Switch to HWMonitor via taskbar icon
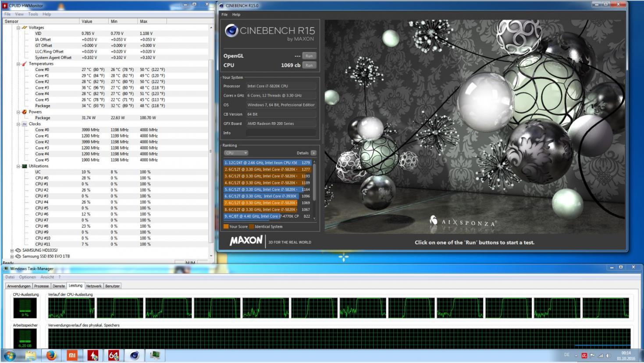Image resolution: width=644 pixels, height=363 pixels. 93,355
